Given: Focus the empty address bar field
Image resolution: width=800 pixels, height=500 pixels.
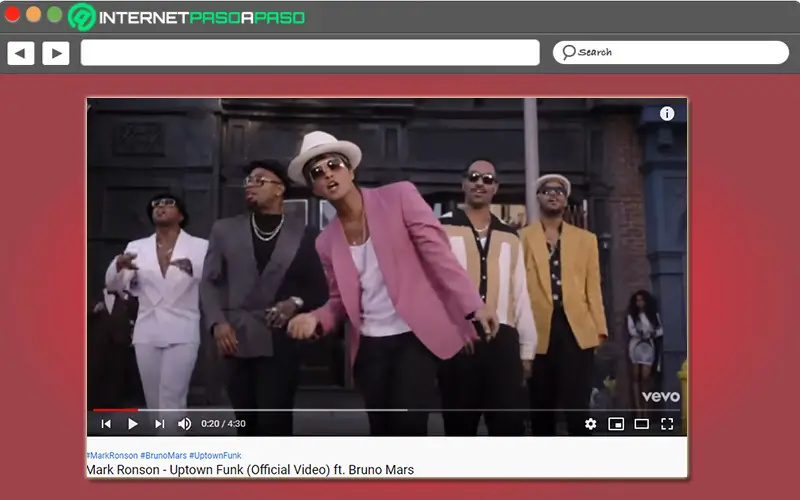Looking at the screenshot, I should click(x=310, y=53).
